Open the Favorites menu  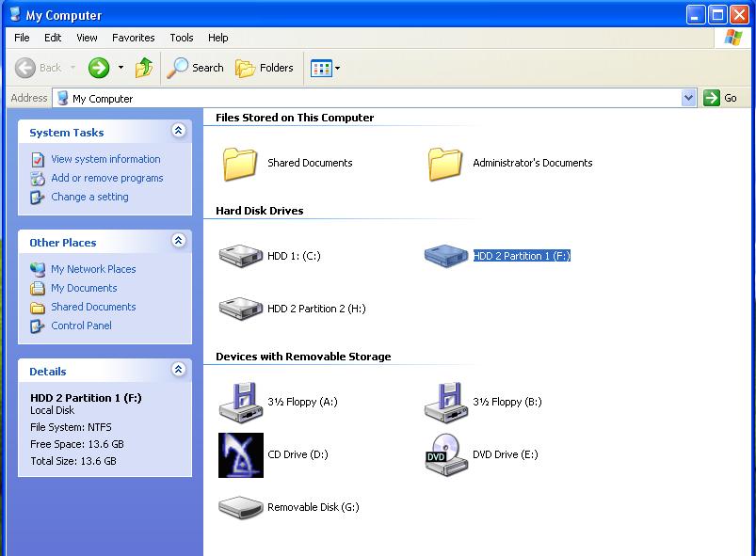(x=134, y=38)
